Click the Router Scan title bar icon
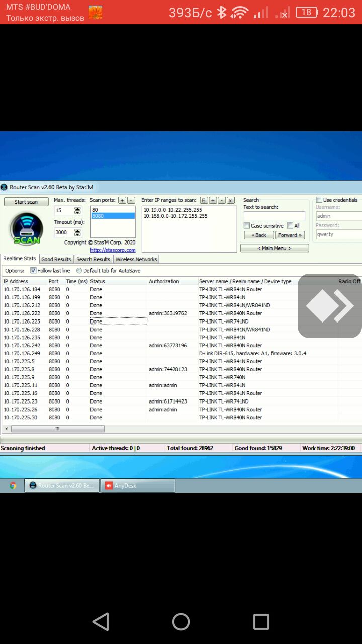362x644 pixels. click(x=4, y=187)
